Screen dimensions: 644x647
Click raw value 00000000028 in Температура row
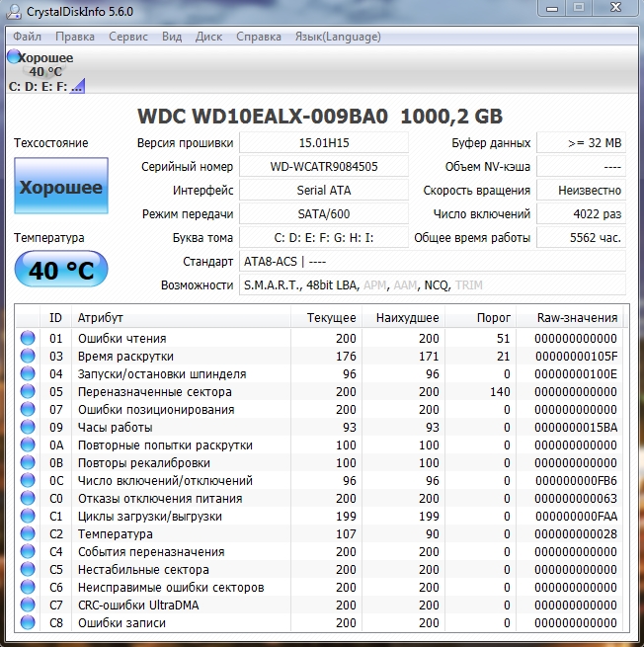tap(576, 534)
